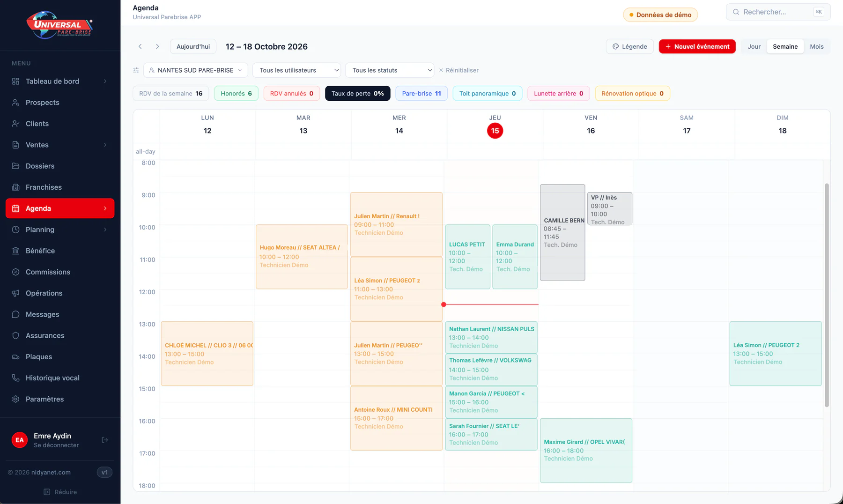Image resolution: width=843 pixels, height=504 pixels.
Task: Expand the Planning submenu chevron
Action: pyautogui.click(x=105, y=230)
